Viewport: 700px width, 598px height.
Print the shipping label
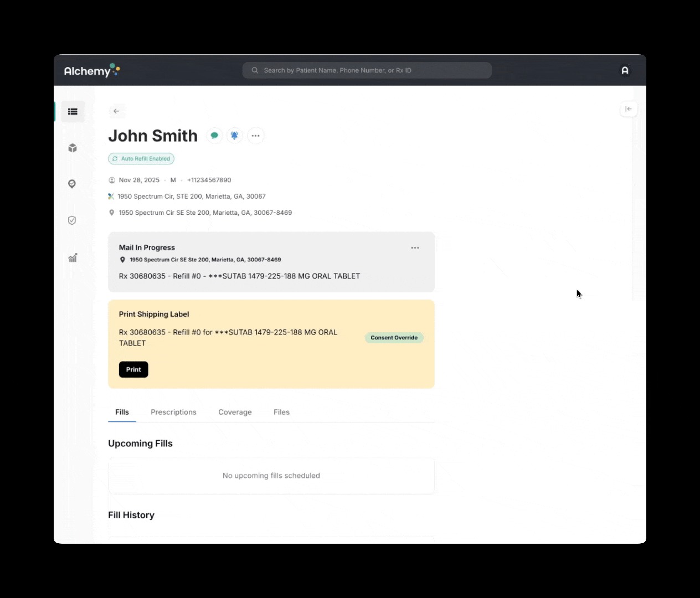tap(133, 369)
